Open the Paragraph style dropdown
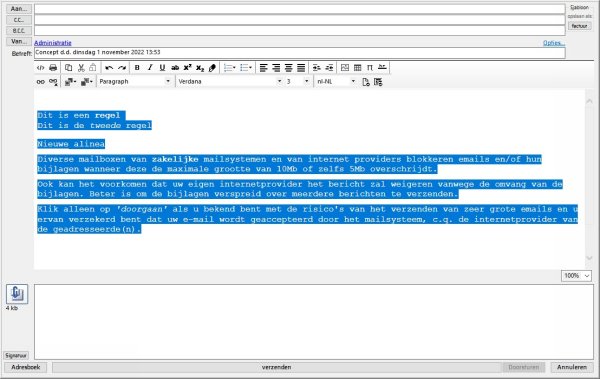 click(x=135, y=82)
